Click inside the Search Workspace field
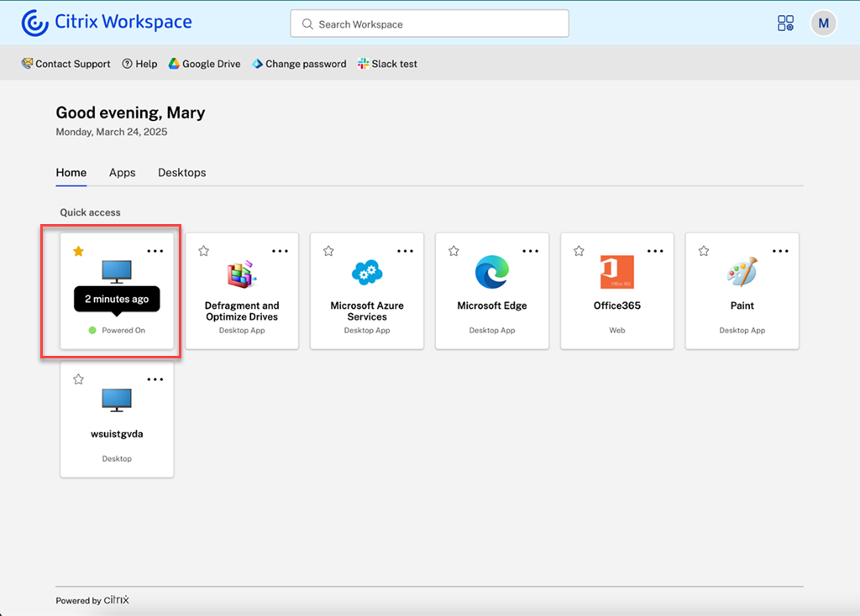The image size is (860, 616). (428, 23)
